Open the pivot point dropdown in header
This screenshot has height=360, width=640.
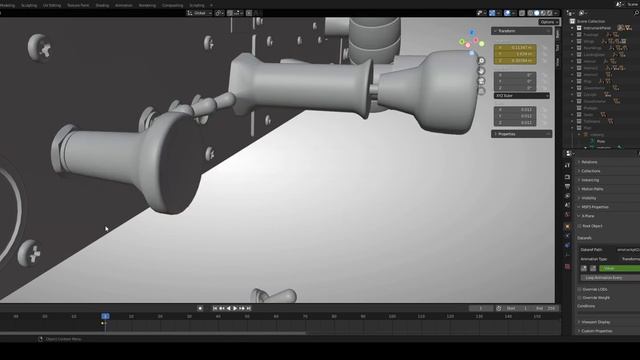(x=219, y=13)
